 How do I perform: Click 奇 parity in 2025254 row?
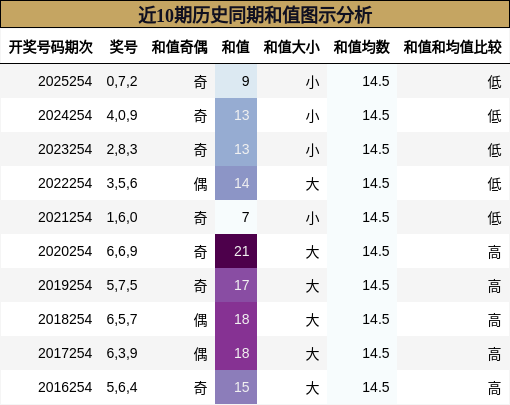[200, 82]
